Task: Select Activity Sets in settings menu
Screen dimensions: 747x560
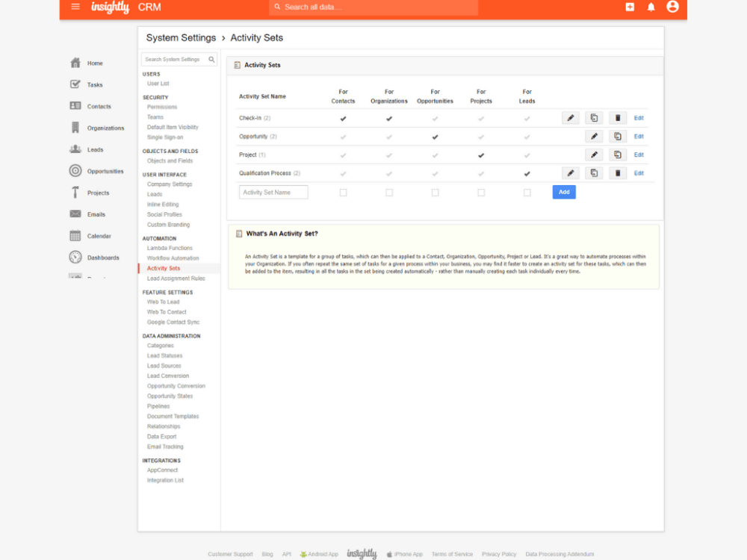Action: [164, 268]
